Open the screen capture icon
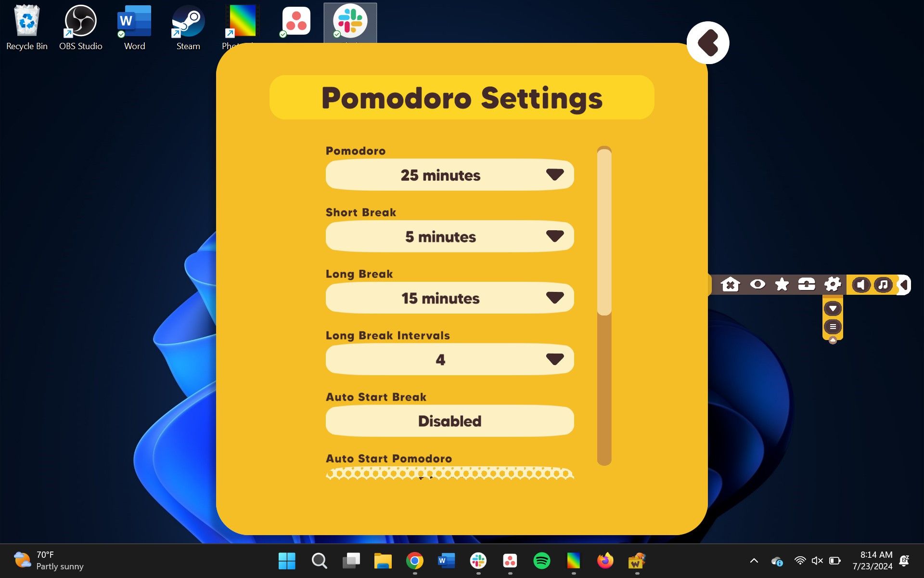Image resolution: width=924 pixels, height=578 pixels. 807,284
